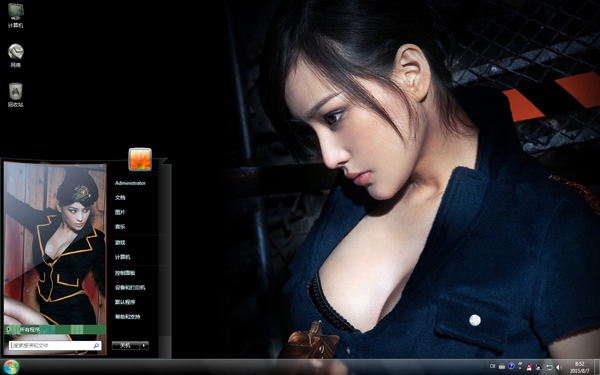Open the 计算机 desktop icon

coord(16,15)
